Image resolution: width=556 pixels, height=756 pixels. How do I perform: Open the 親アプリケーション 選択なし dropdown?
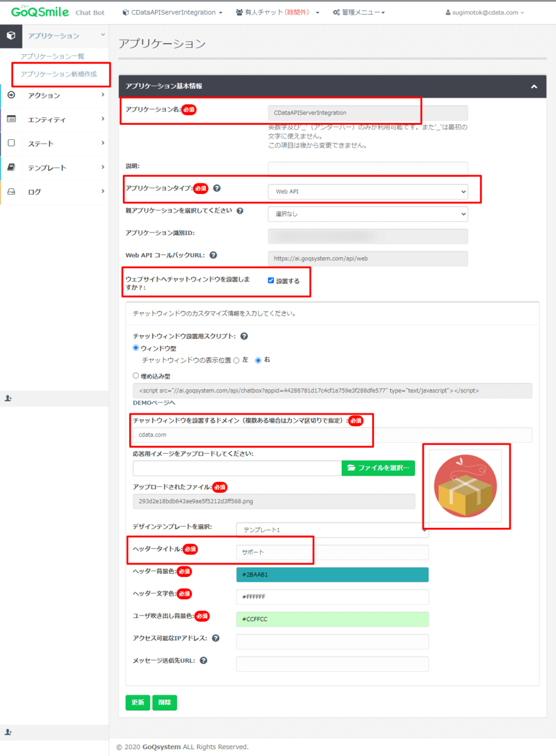368,214
